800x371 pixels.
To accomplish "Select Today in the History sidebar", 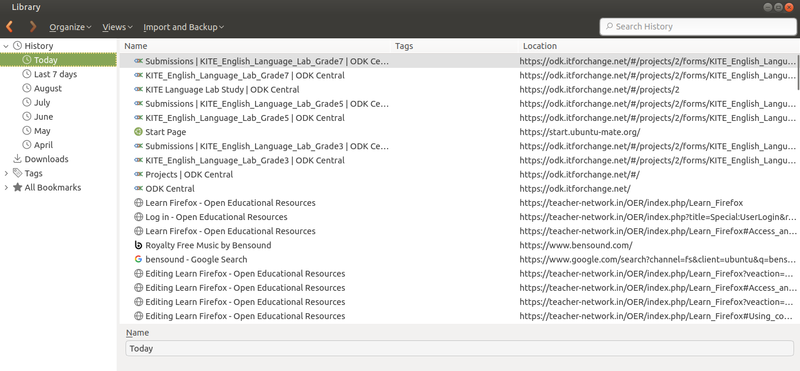I will (x=58, y=60).
